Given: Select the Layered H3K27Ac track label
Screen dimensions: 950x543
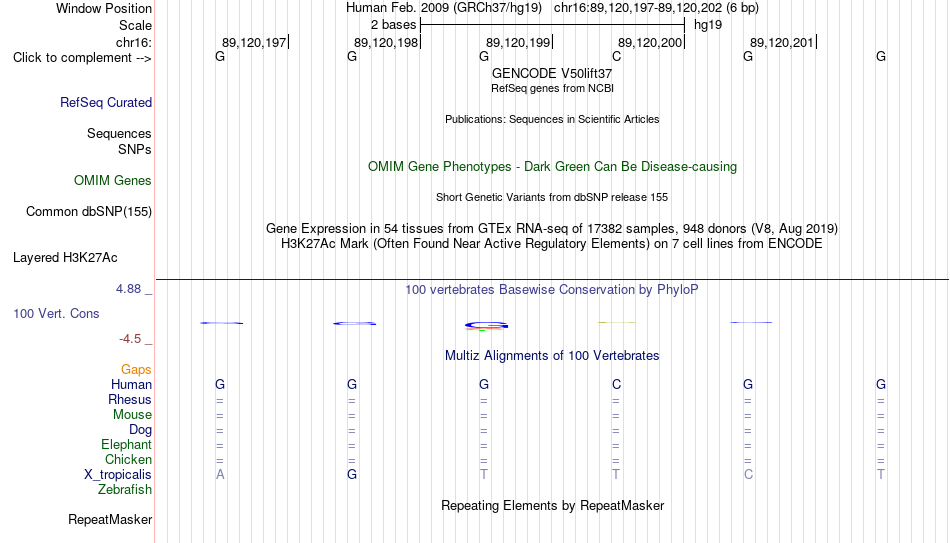Looking at the screenshot, I should point(65,258).
